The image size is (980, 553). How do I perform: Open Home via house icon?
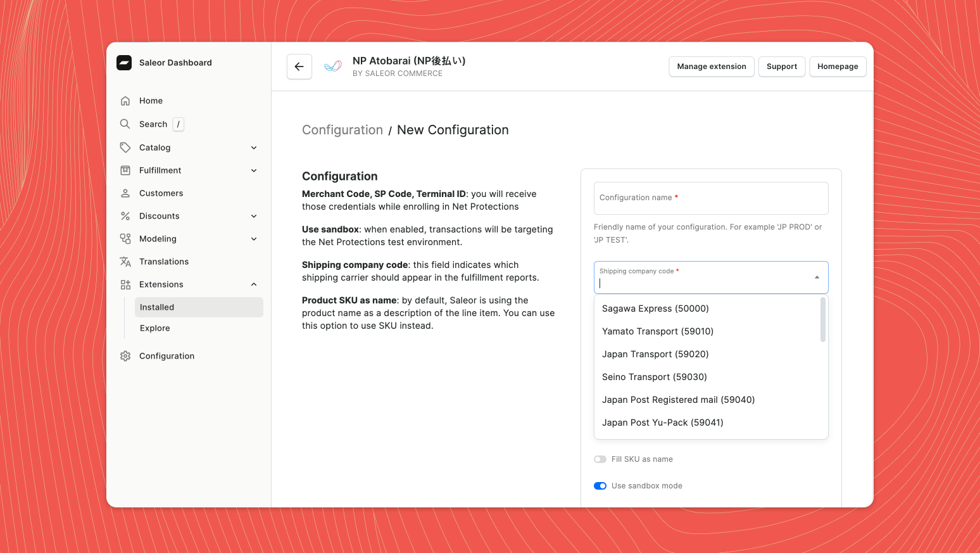[x=125, y=101]
